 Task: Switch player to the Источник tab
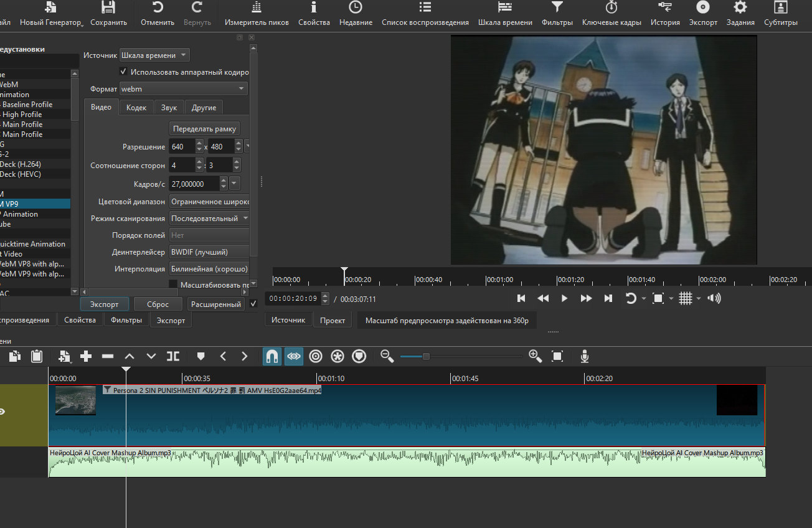tap(289, 319)
